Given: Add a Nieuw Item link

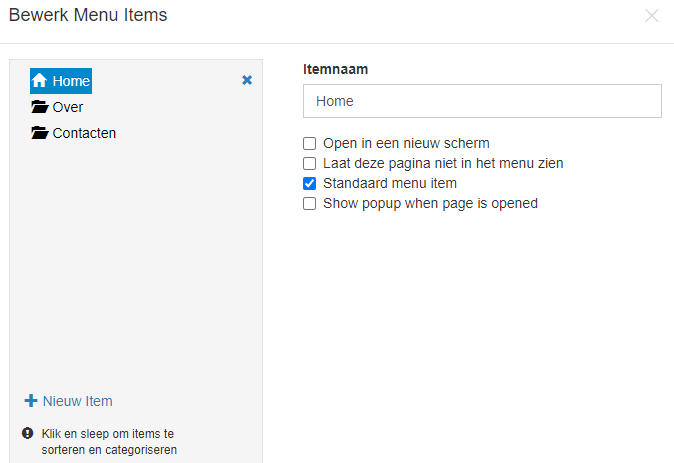Looking at the screenshot, I should [69, 401].
